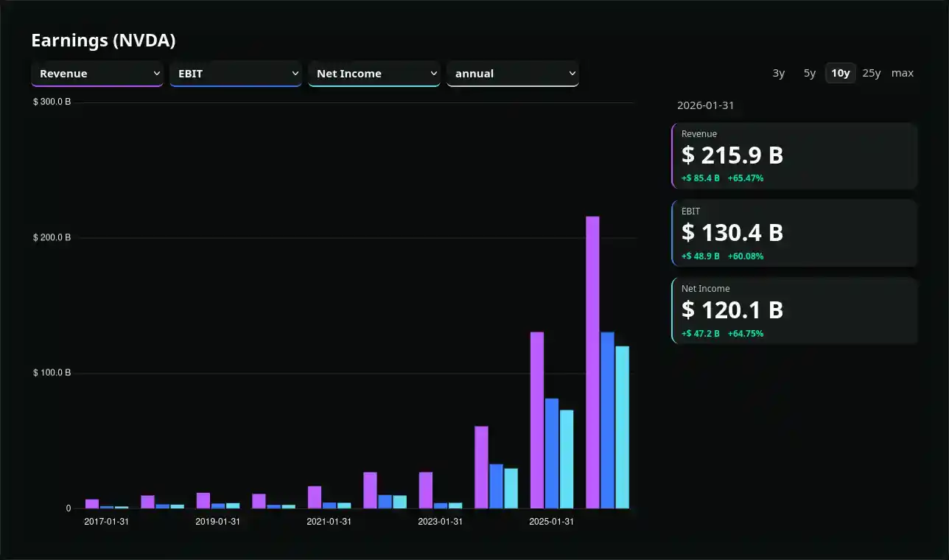Click the "+$ 47.2 B" net income change
This screenshot has height=560, width=949.
coord(701,334)
